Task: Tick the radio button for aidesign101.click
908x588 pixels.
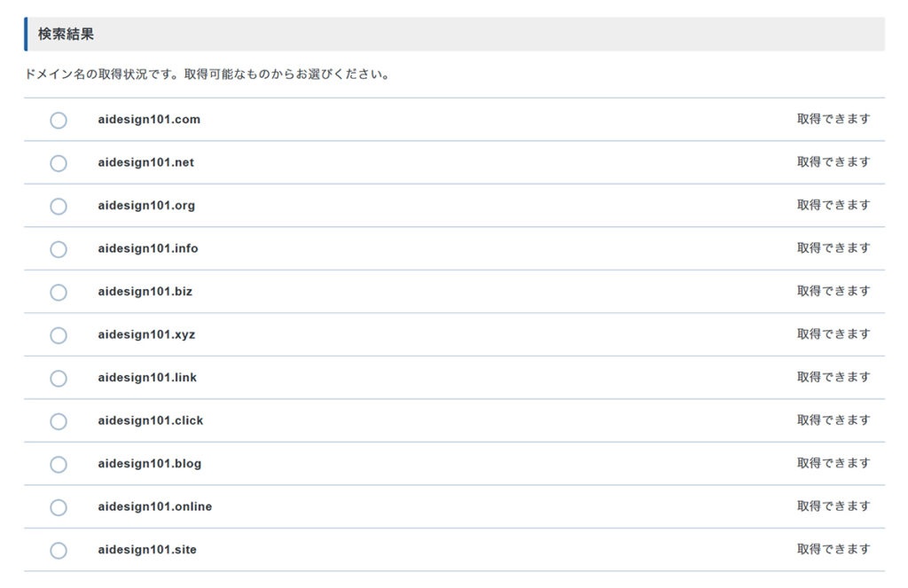Action: click(59, 421)
